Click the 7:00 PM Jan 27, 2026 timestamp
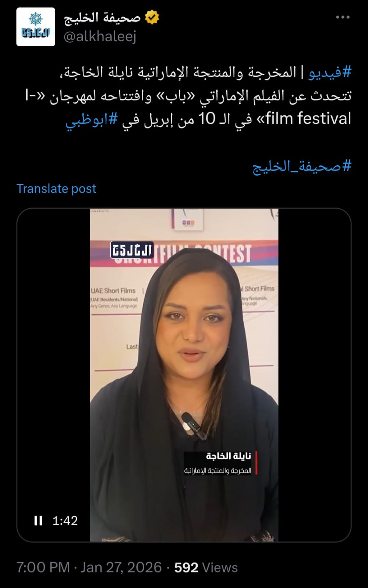Image resolution: width=368 pixels, height=588 pixels. pos(89,567)
